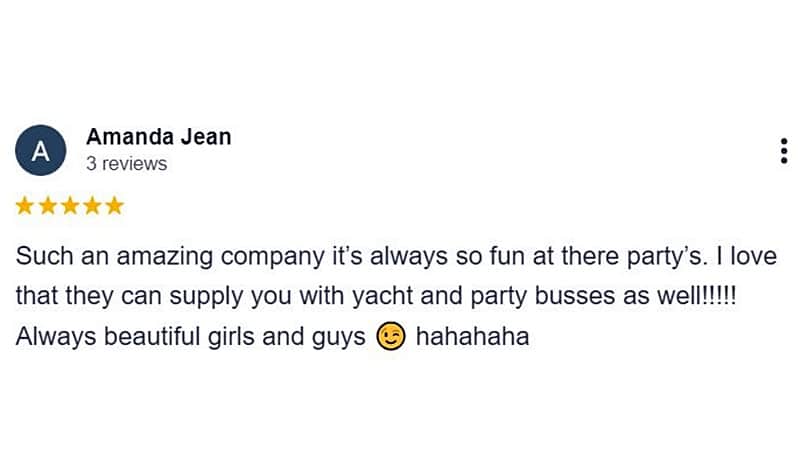
Task: Open the three-dot more options menu
Action: pos(783,150)
